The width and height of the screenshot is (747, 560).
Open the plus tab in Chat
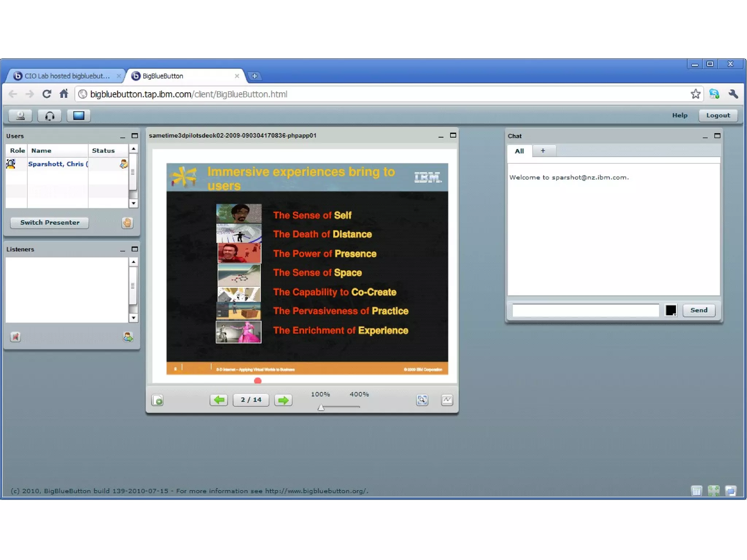(543, 151)
